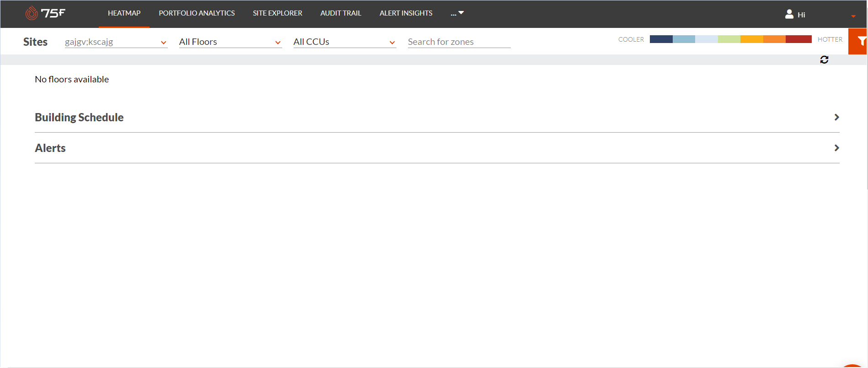The height and width of the screenshot is (368, 868).
Task: Open the Portfolio Analytics tab
Action: coord(197,13)
